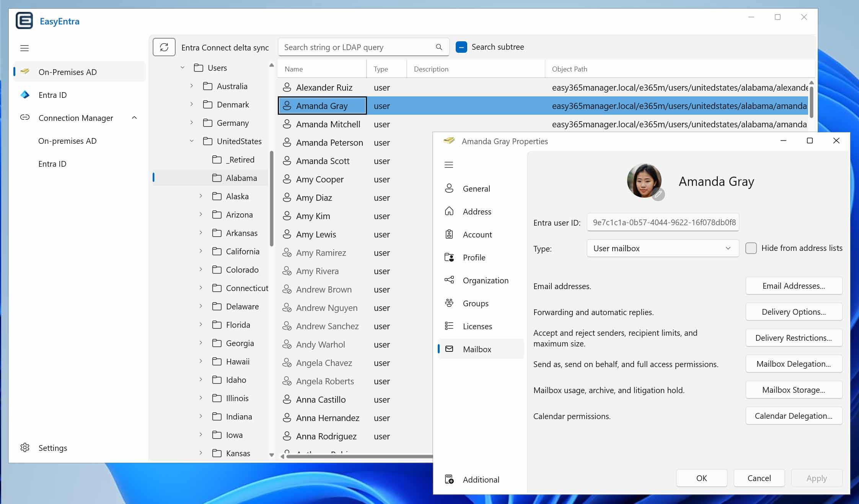The image size is (859, 504).
Task: Sort by the Object Path column header
Action: pyautogui.click(x=680, y=69)
